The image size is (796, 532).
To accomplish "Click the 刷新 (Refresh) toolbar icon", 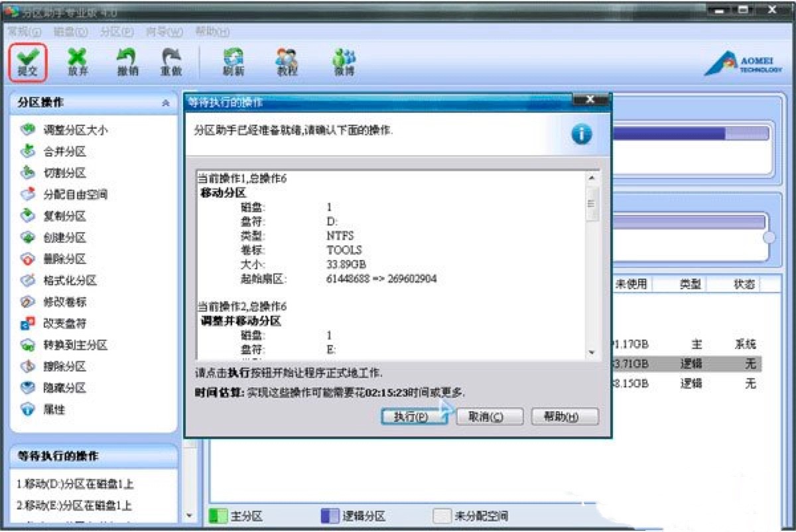I will pyautogui.click(x=233, y=62).
